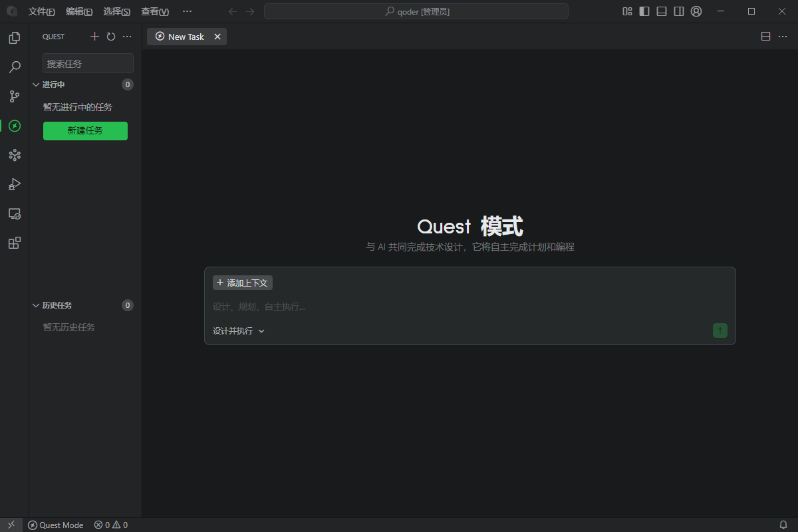Select the Quest compass icon in activity bar
This screenshot has width=798, height=532.
point(15,126)
